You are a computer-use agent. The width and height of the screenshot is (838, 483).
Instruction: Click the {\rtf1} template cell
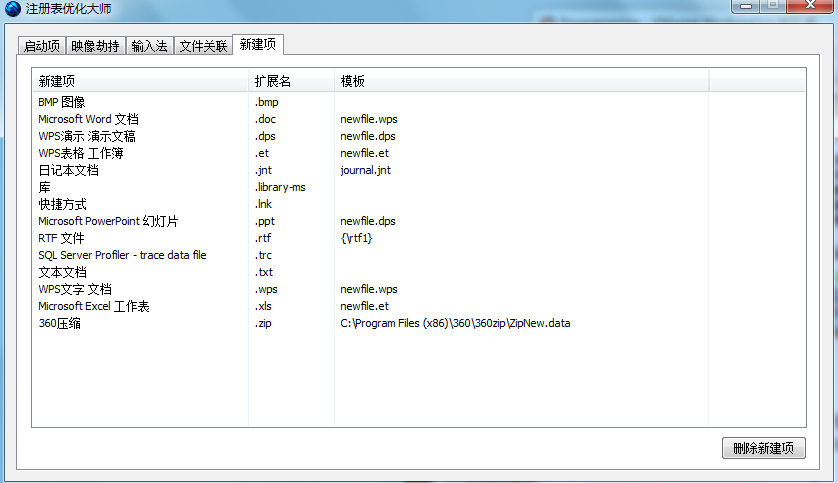point(356,238)
